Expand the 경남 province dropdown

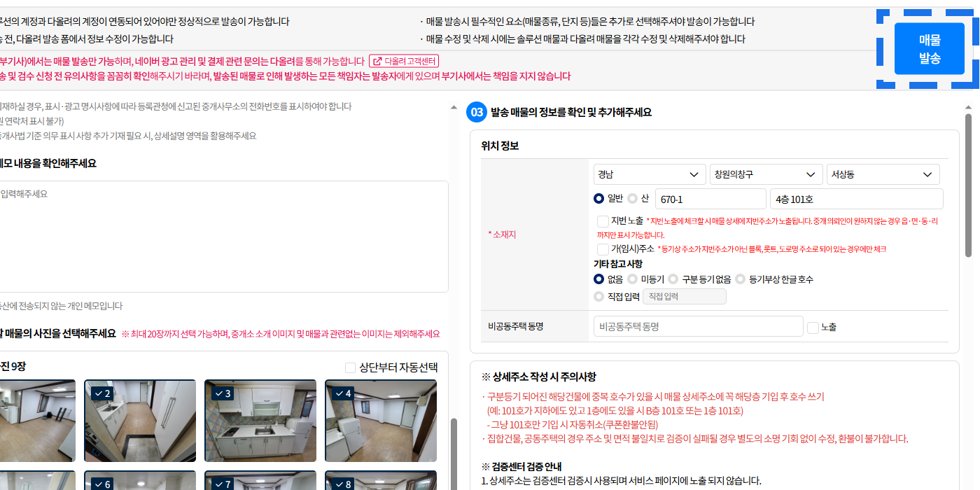tap(649, 174)
